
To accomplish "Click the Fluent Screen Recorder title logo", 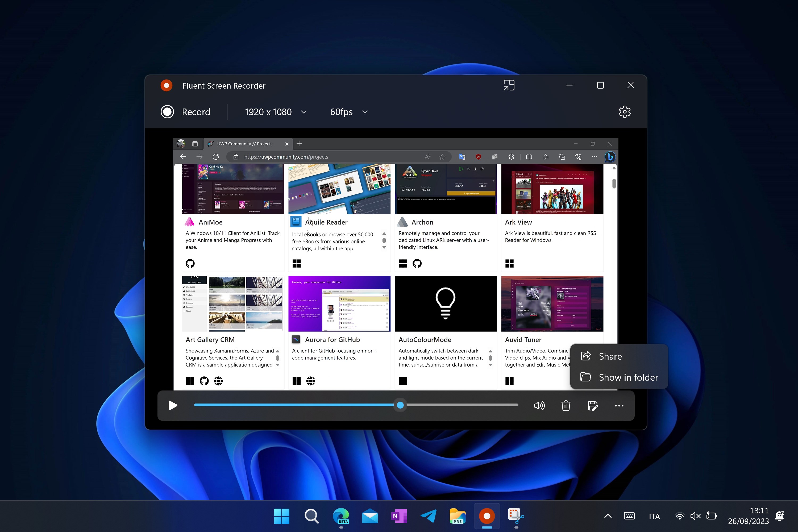I will click(166, 85).
